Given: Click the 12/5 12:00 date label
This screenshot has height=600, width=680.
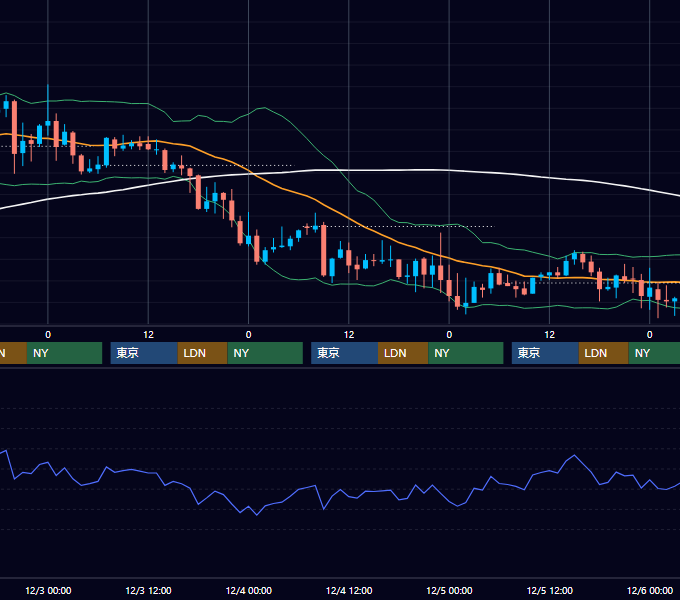Looking at the screenshot, I should [549, 590].
